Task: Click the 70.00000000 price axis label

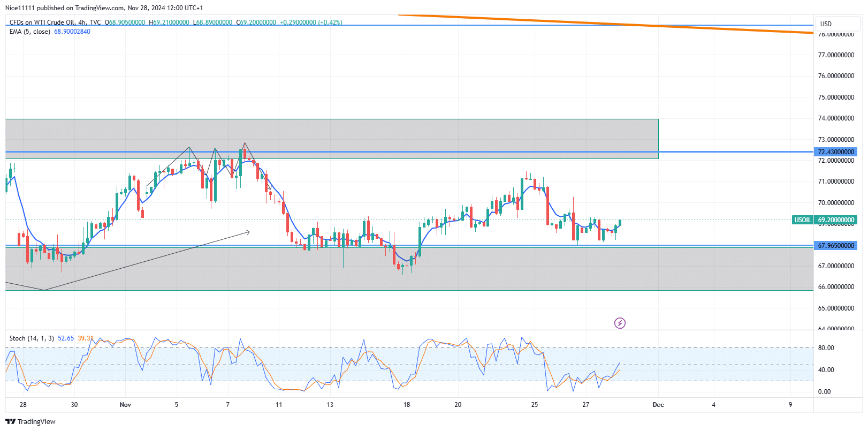Action: click(x=836, y=203)
